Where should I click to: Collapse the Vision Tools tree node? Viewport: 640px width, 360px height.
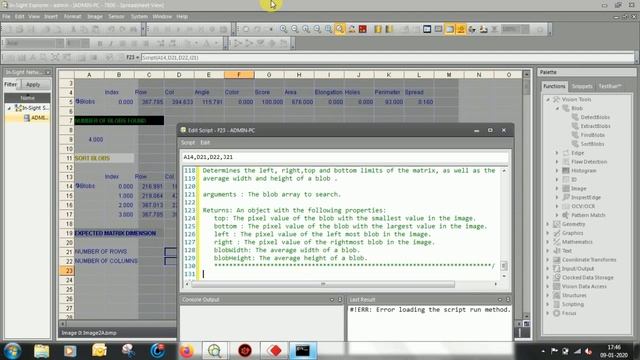(x=548, y=100)
